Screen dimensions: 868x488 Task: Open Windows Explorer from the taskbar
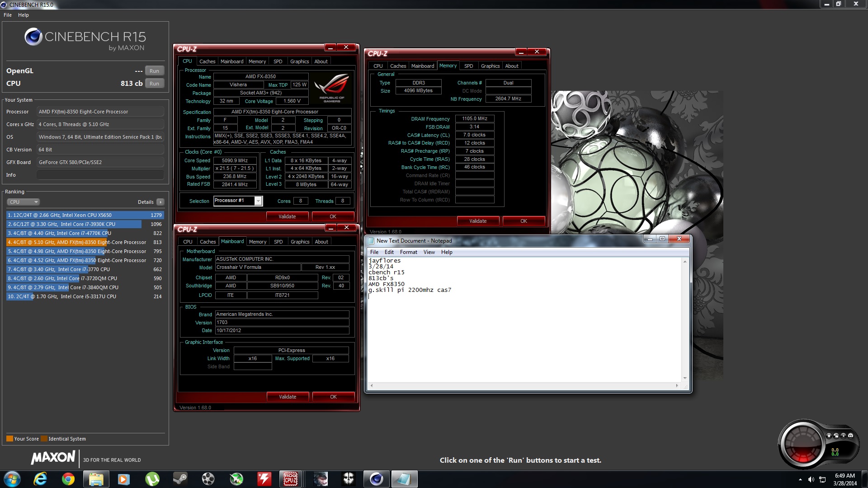click(x=96, y=479)
